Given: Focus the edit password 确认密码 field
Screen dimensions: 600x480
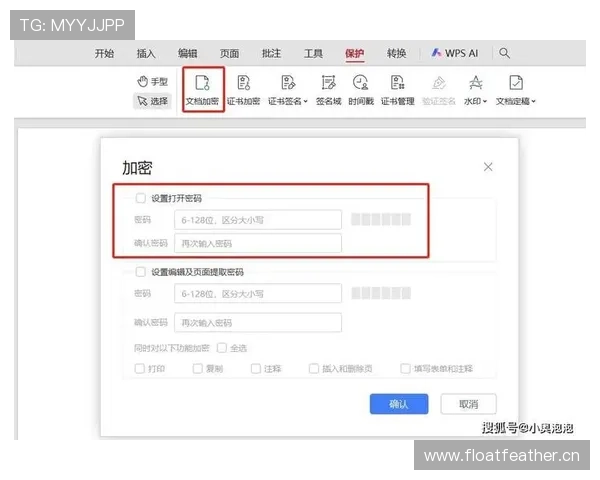Looking at the screenshot, I should click(258, 323).
